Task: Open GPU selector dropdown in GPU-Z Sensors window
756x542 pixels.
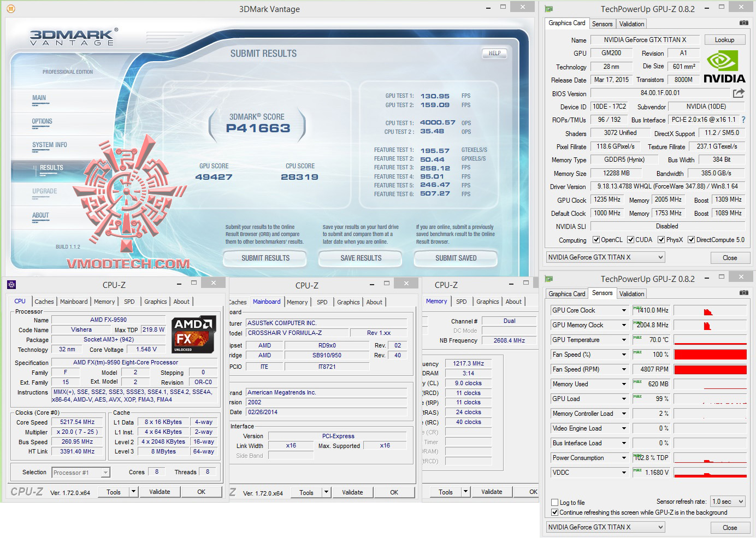Action: (605, 527)
